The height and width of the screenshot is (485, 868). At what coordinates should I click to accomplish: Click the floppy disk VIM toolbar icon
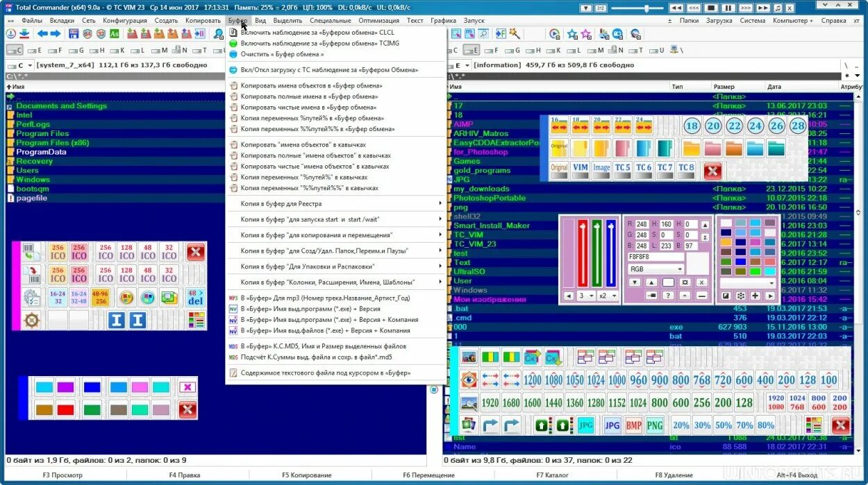click(x=74, y=33)
